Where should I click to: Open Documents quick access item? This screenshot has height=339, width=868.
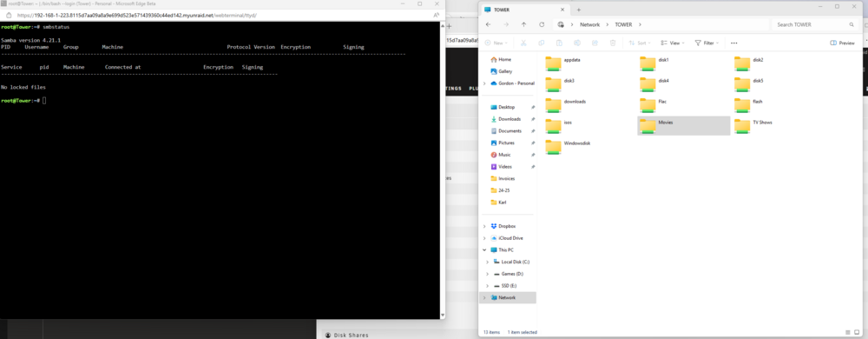pos(510,130)
